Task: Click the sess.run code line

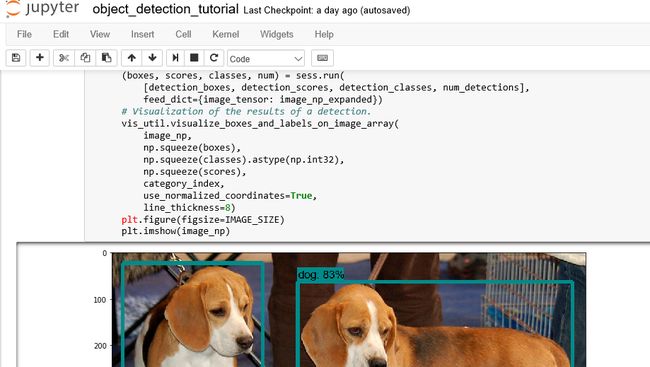Action: 233,76
